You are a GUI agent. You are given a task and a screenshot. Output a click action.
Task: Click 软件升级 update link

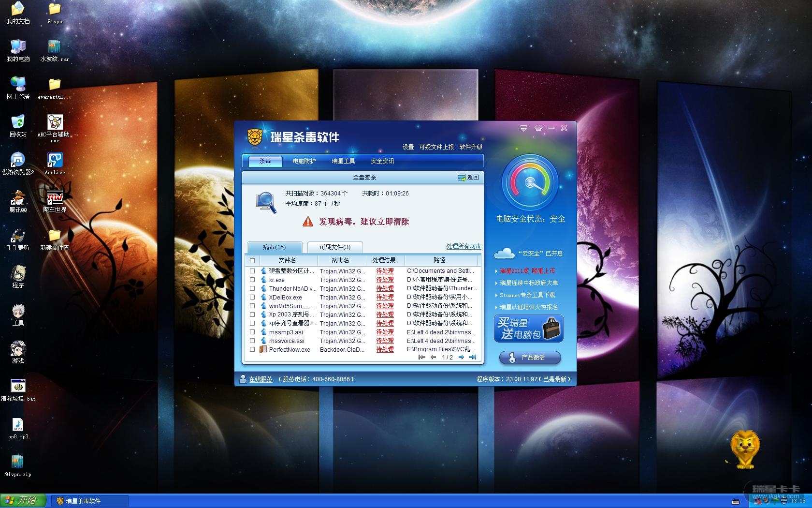point(471,147)
